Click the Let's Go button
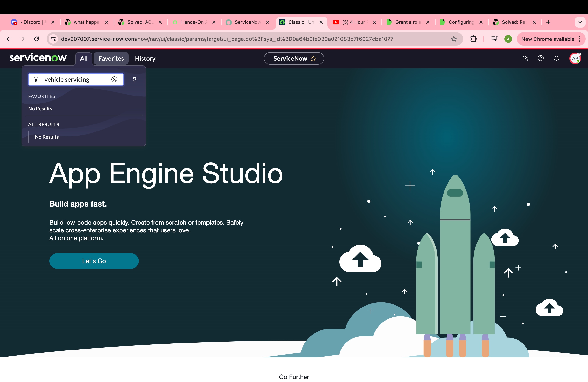588x382 pixels. (x=94, y=261)
